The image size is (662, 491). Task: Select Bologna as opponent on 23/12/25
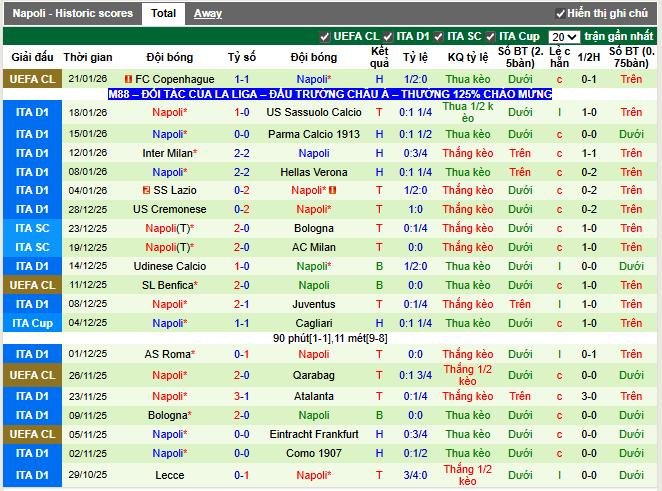point(314,228)
